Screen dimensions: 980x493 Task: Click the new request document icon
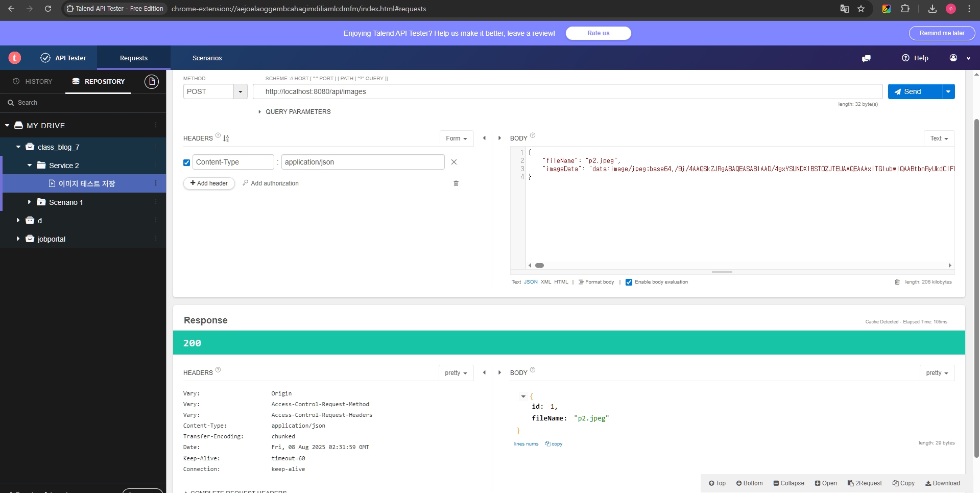click(152, 81)
